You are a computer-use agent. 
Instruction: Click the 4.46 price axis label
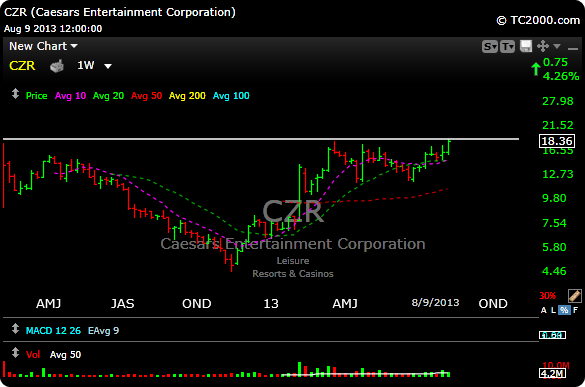coord(554,271)
